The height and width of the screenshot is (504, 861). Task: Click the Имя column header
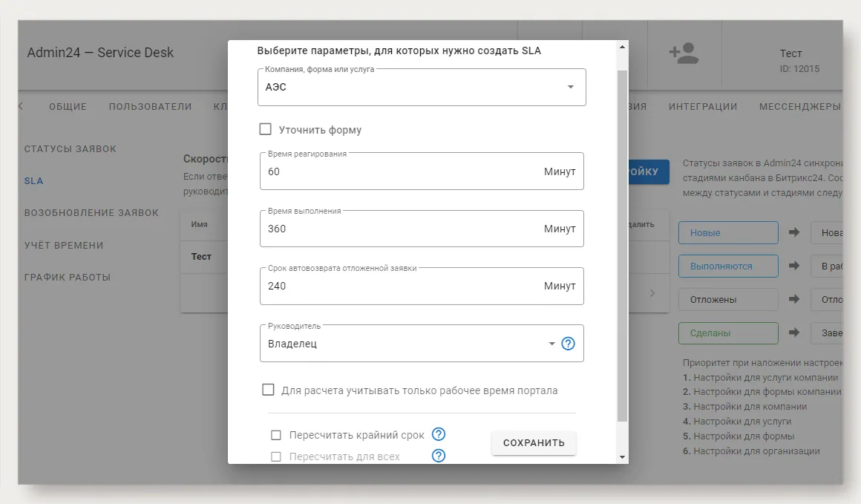(200, 225)
